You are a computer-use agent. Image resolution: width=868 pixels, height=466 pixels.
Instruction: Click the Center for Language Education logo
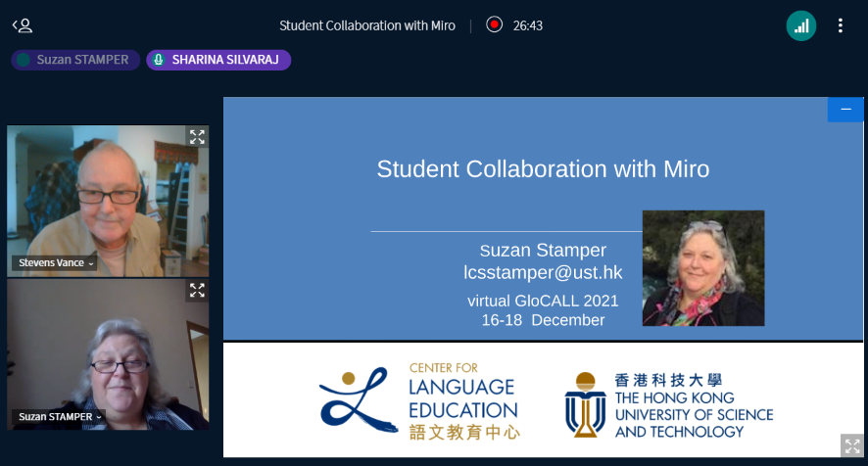click(419, 401)
